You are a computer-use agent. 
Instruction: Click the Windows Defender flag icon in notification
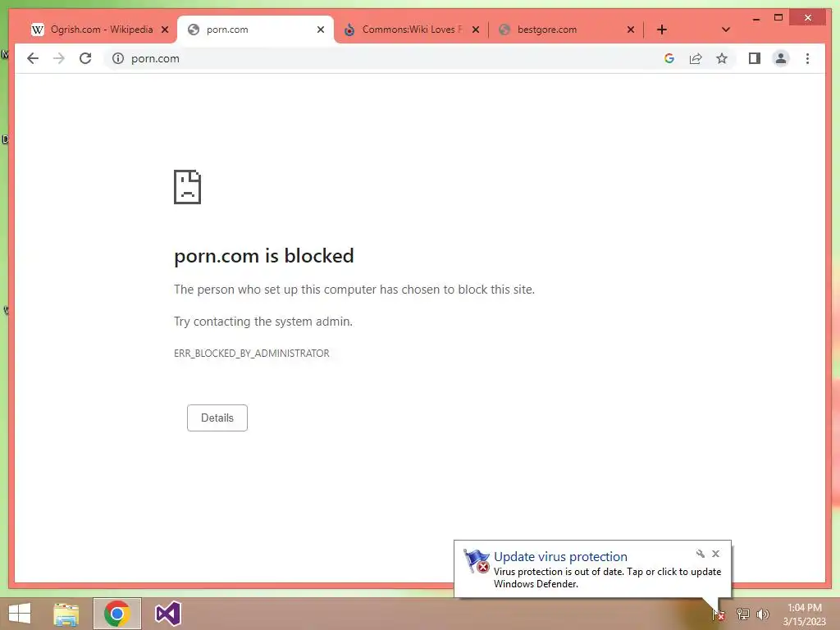point(477,561)
